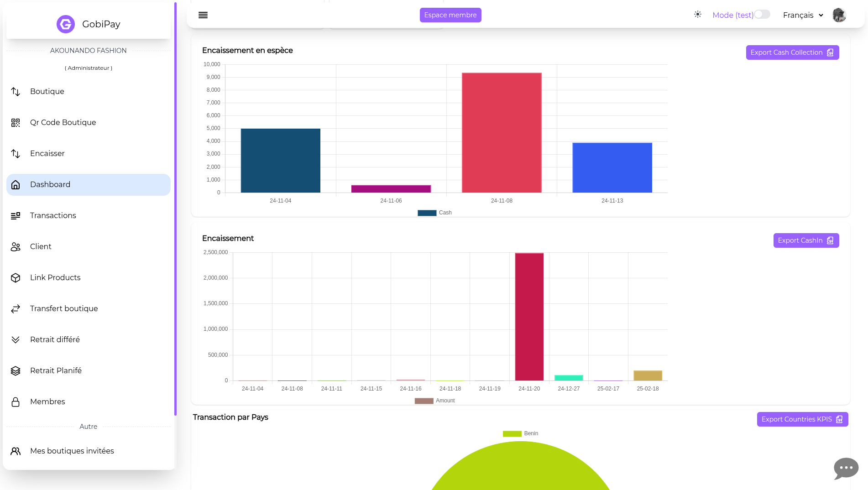
Task: Open the Membres menu entry
Action: (x=89, y=402)
